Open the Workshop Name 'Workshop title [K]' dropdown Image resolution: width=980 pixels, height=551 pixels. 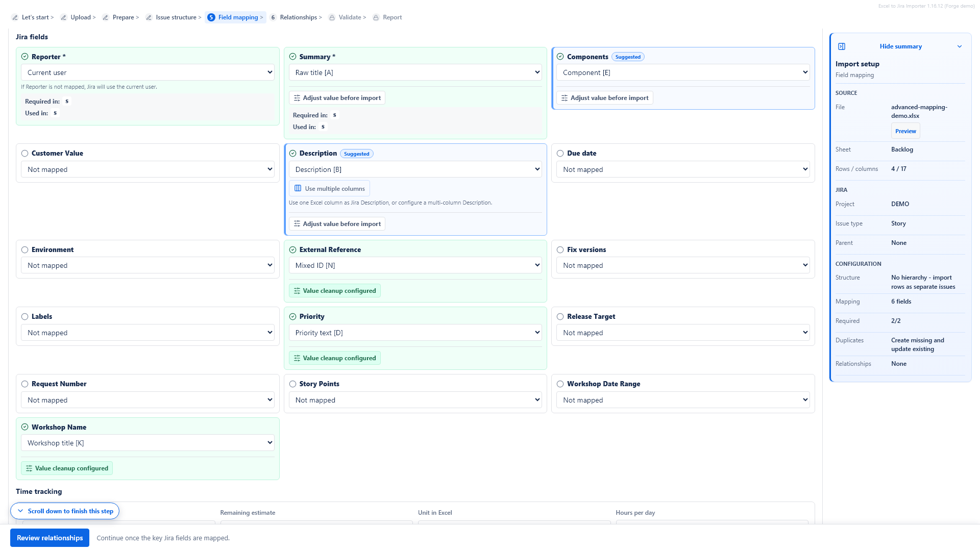pos(148,443)
